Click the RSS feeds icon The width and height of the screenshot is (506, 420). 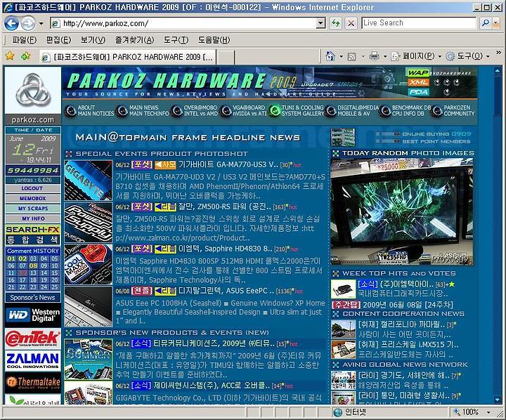(x=352, y=57)
